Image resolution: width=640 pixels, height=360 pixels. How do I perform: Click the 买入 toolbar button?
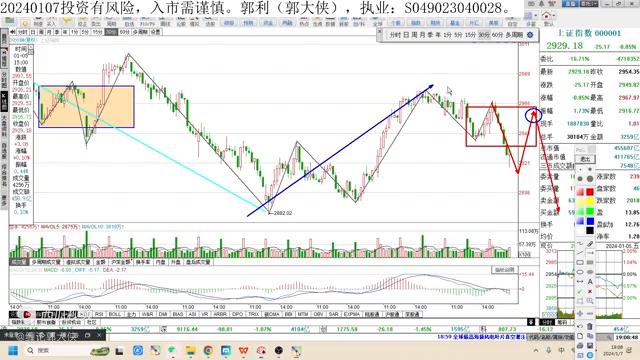tap(51, 24)
